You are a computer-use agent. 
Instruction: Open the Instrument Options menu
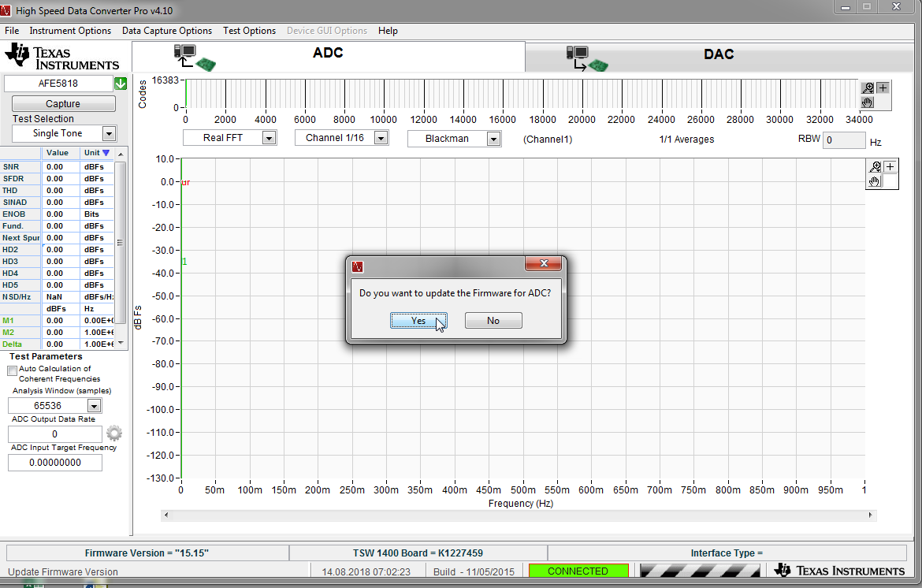coord(70,31)
